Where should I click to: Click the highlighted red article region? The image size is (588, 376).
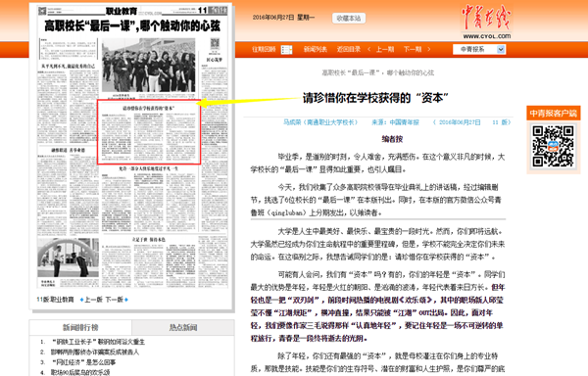(149, 132)
